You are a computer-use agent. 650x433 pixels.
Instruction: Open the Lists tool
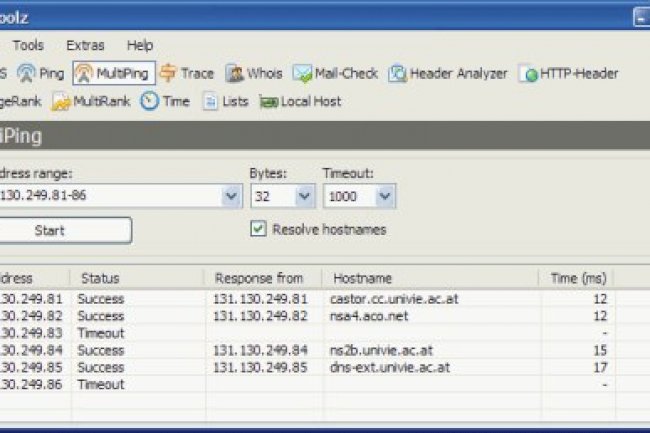point(225,101)
